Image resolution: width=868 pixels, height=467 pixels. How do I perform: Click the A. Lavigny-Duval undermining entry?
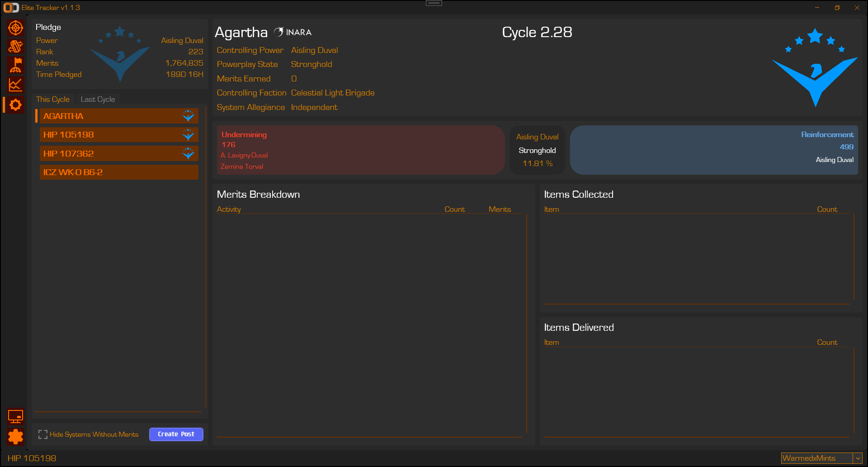pyautogui.click(x=244, y=155)
